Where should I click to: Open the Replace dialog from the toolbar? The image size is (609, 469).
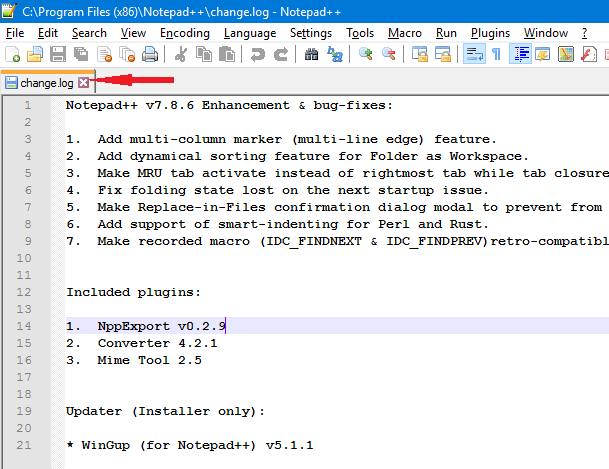pos(334,54)
